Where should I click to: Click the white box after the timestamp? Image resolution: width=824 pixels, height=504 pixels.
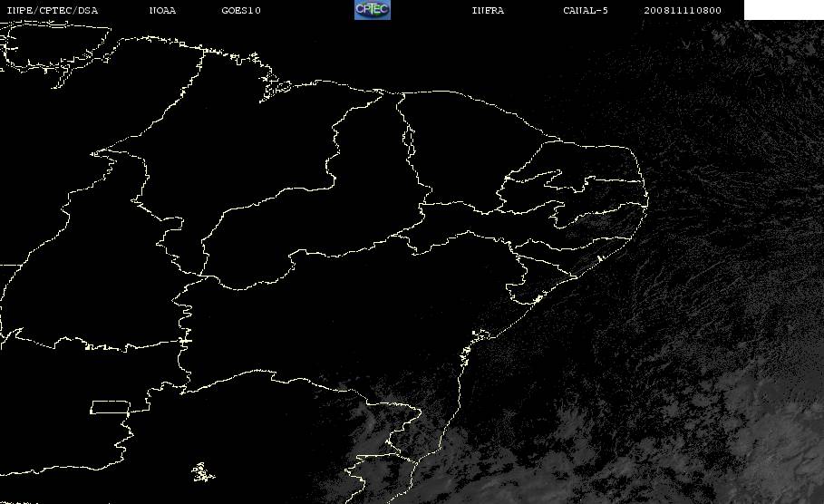(x=784, y=10)
